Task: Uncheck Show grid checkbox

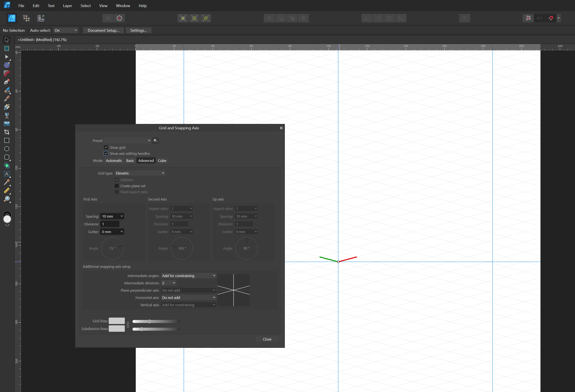Action: pos(106,147)
